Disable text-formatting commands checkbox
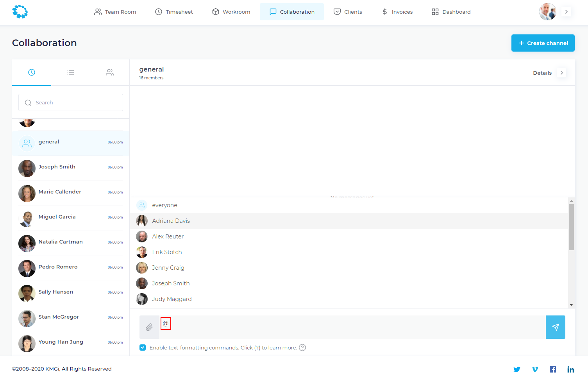The image size is (588, 378). point(143,348)
